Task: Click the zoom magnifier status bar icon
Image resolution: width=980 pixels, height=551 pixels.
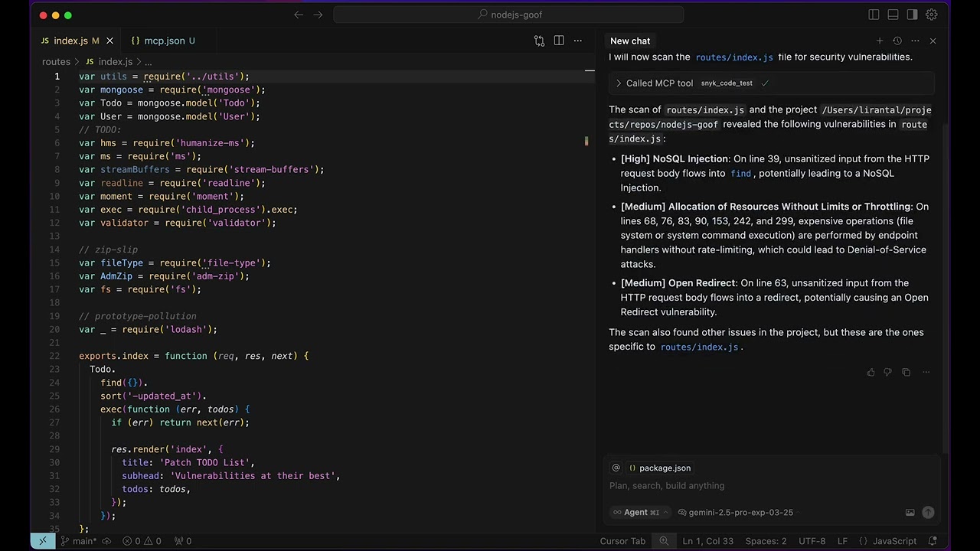Action: click(x=664, y=541)
